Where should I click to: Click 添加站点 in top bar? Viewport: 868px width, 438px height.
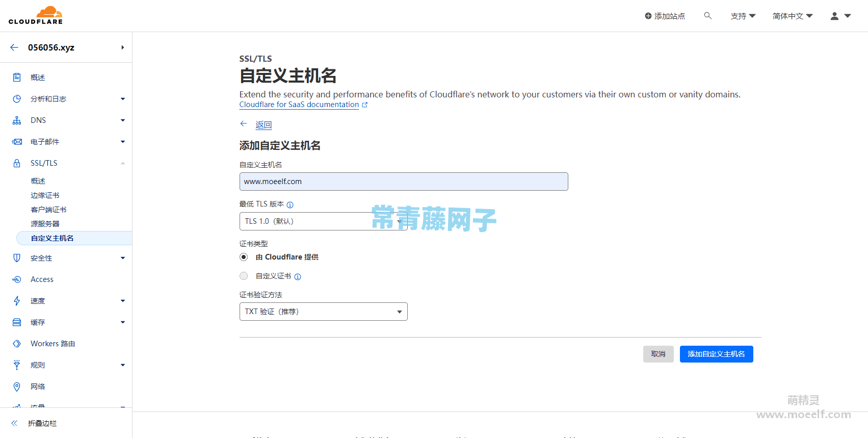(x=665, y=16)
